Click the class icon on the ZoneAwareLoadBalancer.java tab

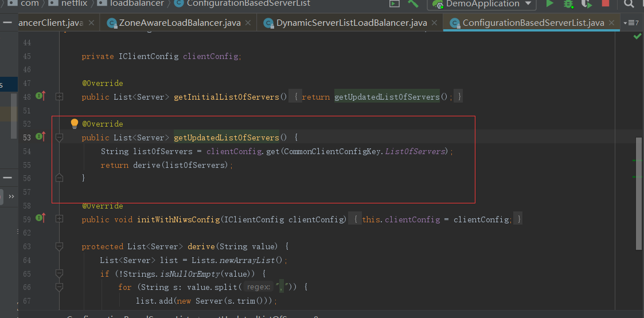coord(111,23)
